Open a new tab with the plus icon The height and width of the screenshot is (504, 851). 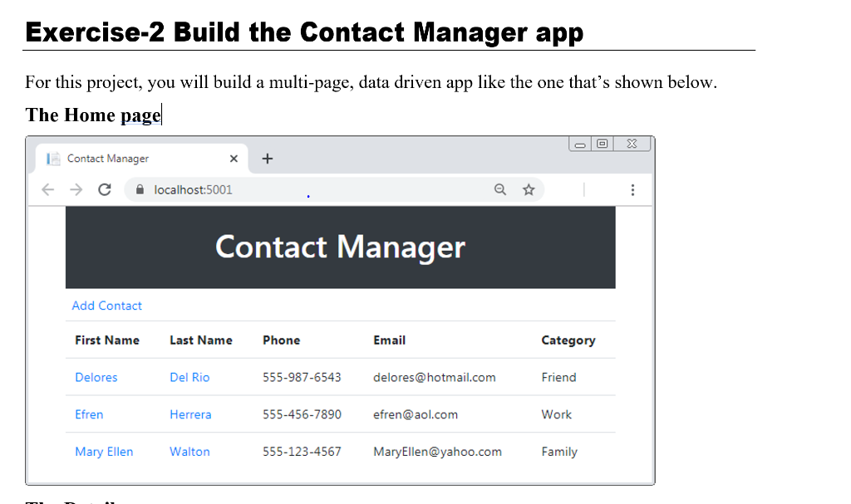[267, 157]
